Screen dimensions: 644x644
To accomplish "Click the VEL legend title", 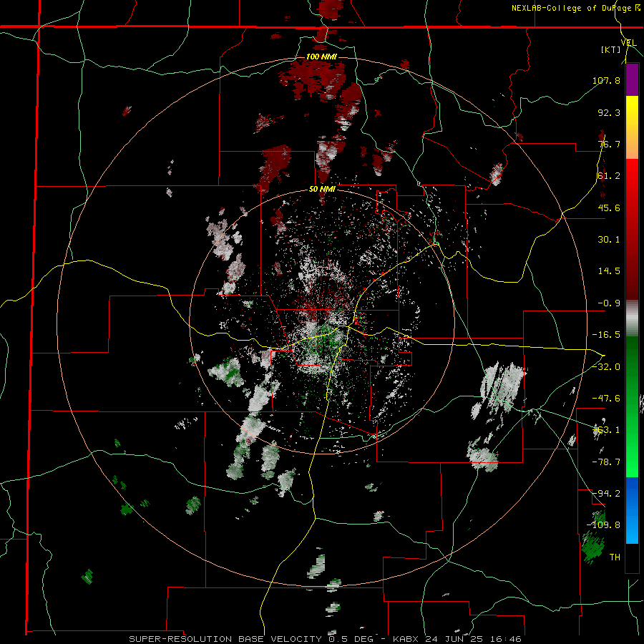I will [628, 43].
